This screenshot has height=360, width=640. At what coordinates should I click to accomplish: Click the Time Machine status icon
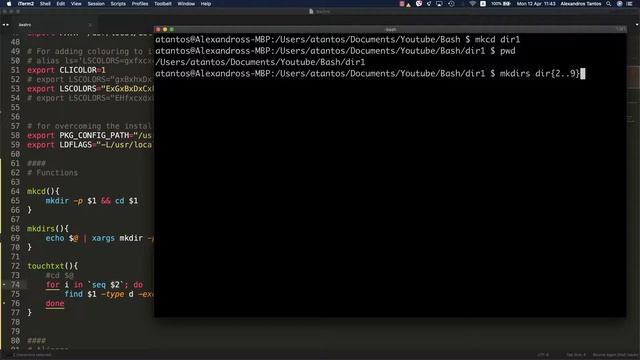451,4
